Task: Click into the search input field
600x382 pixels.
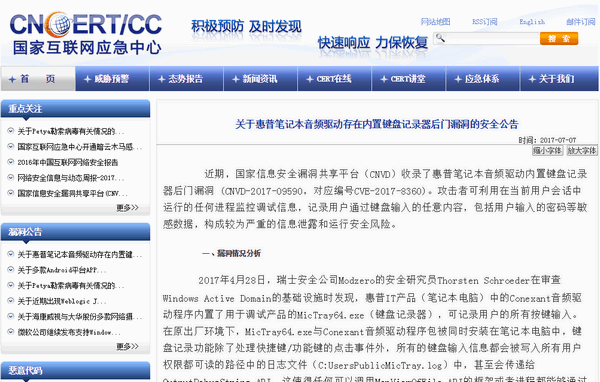Action: pos(492,38)
